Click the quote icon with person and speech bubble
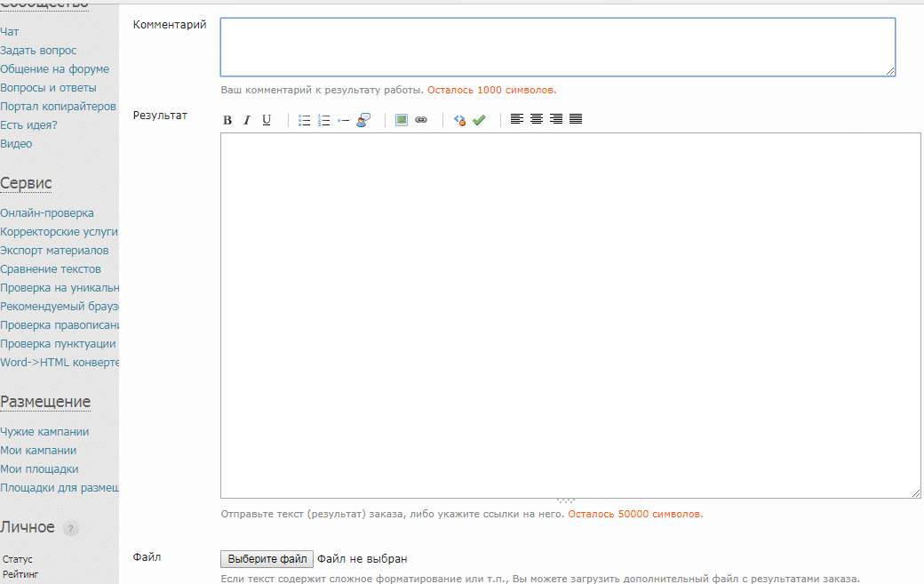The height and width of the screenshot is (584, 924). tap(363, 120)
